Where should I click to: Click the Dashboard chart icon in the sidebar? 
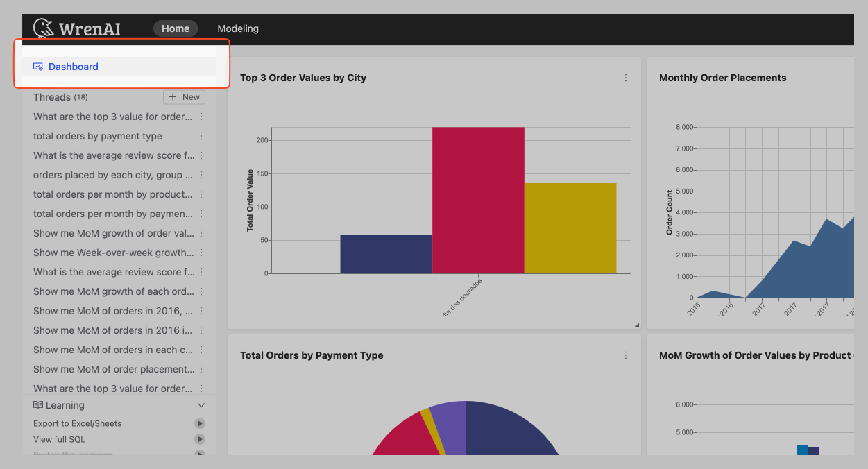(38, 67)
